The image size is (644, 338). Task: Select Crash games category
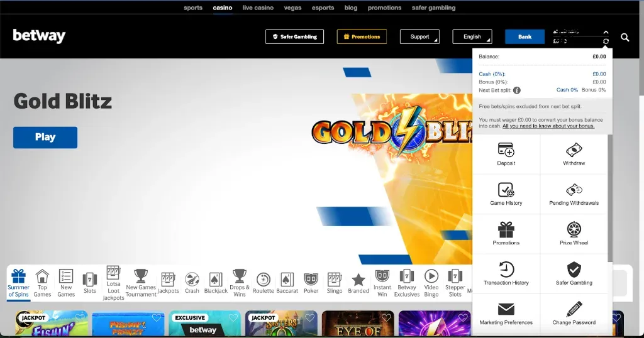click(192, 283)
